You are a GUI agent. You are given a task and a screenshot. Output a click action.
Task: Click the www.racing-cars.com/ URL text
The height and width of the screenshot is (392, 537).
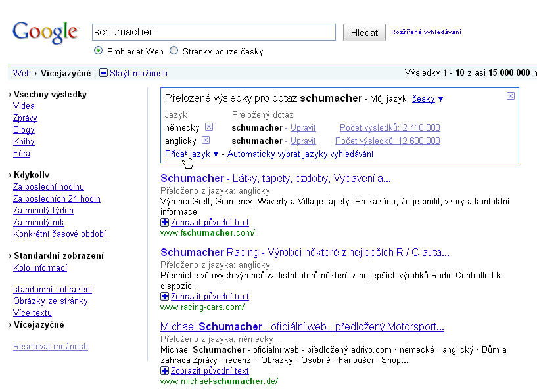[202, 307]
